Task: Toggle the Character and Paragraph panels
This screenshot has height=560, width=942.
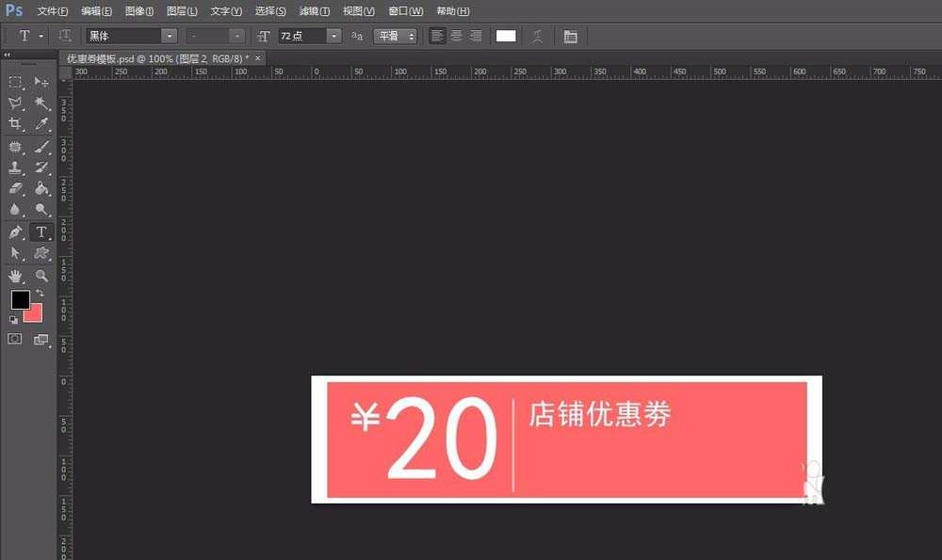Action: coord(571,36)
